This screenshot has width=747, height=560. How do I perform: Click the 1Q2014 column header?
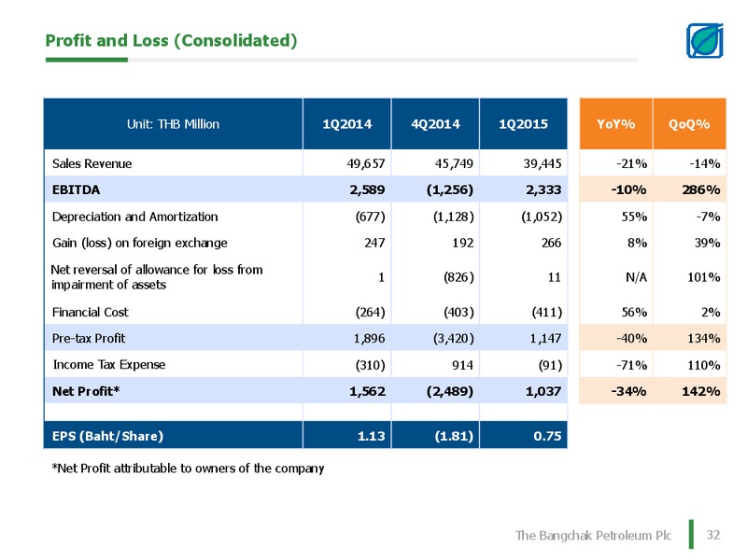point(346,124)
